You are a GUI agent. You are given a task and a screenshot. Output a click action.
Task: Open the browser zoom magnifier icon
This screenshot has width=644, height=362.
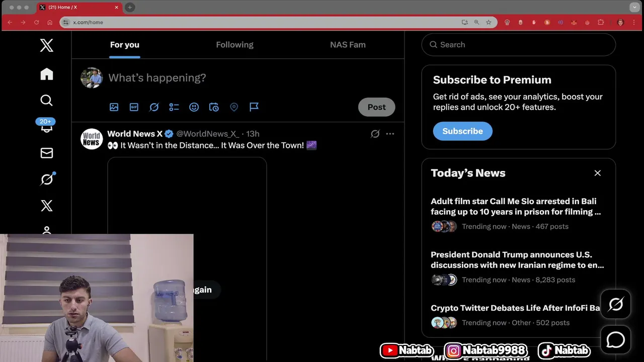pos(476,22)
